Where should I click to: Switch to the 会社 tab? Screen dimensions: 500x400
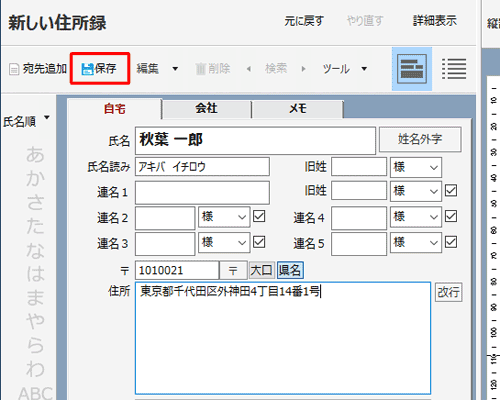207,109
